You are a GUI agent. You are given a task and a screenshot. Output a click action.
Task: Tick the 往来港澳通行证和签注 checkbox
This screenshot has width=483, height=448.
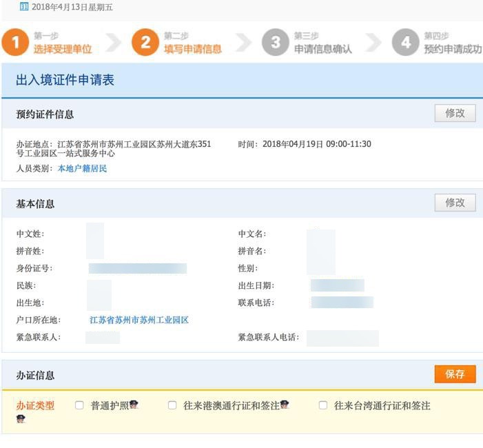click(172, 405)
